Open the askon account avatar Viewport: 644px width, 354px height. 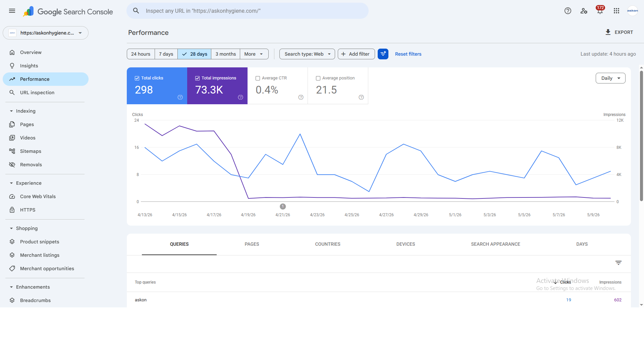633,11
